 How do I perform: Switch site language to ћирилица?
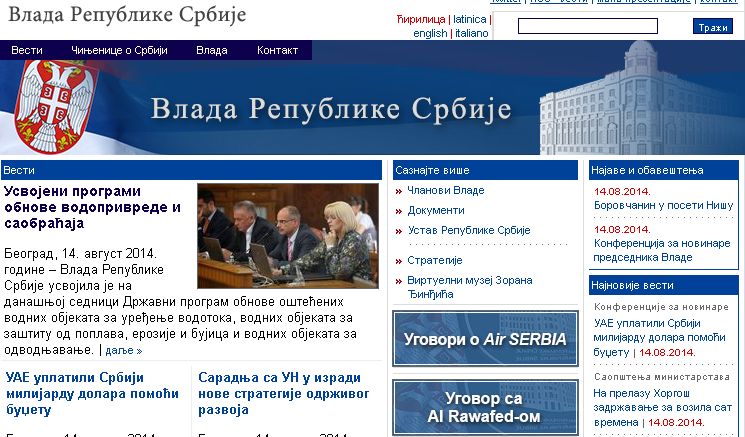point(421,19)
